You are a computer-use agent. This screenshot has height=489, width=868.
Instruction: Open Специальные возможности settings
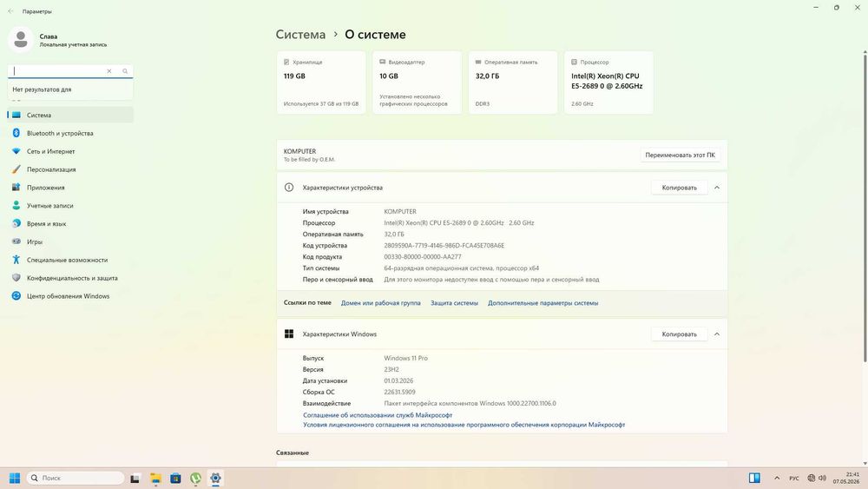point(70,260)
